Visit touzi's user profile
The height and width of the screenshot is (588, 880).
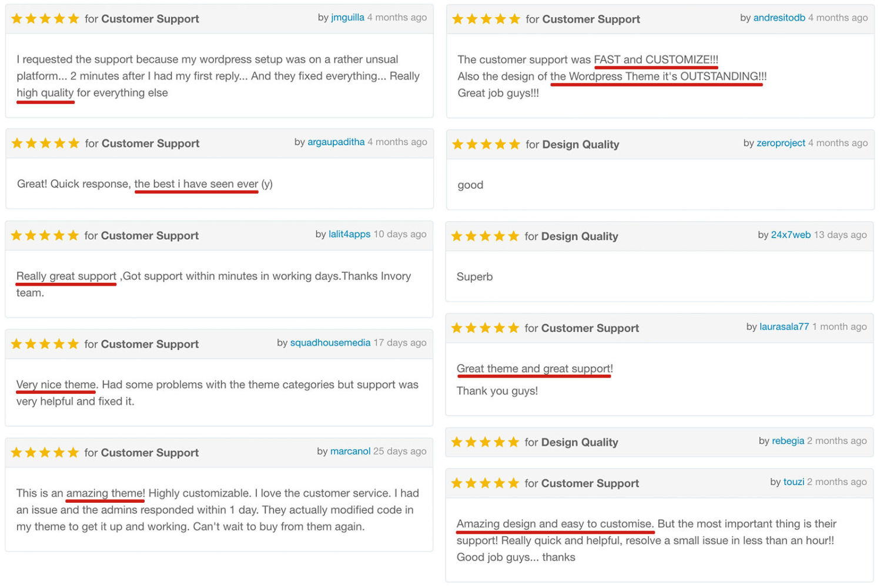(x=794, y=482)
